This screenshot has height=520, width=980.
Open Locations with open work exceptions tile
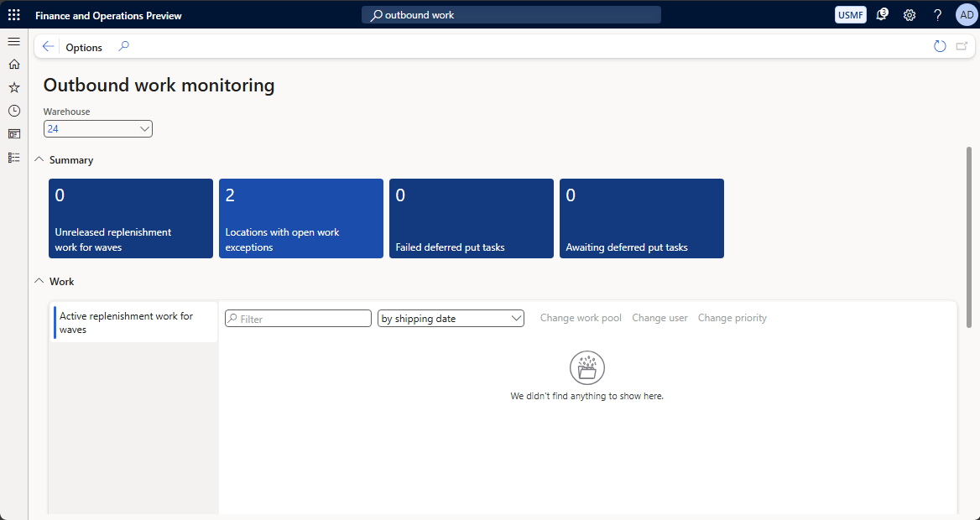pos(300,218)
